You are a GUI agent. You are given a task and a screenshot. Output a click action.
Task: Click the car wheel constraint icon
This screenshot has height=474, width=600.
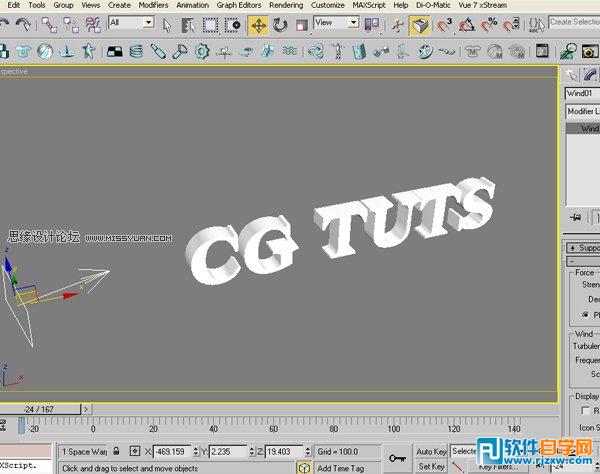pos(424,51)
